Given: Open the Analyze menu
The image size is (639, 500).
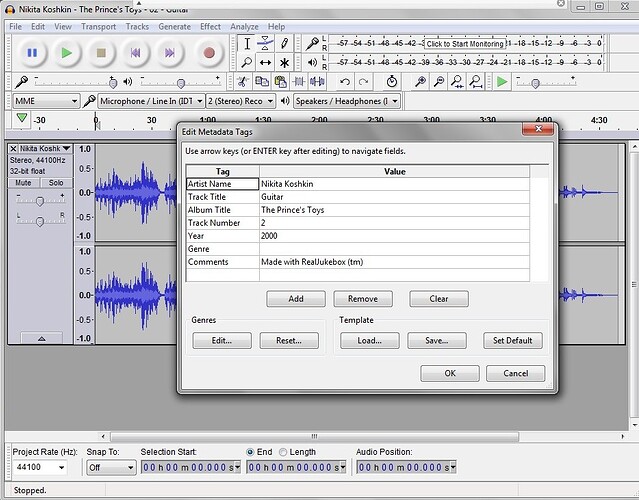Looking at the screenshot, I should [x=244, y=26].
